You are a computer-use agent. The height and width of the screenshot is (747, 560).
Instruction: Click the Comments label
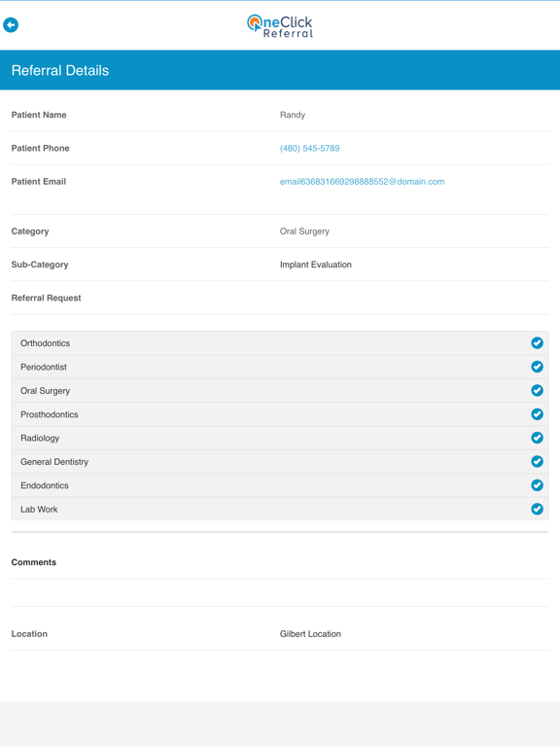(34, 562)
